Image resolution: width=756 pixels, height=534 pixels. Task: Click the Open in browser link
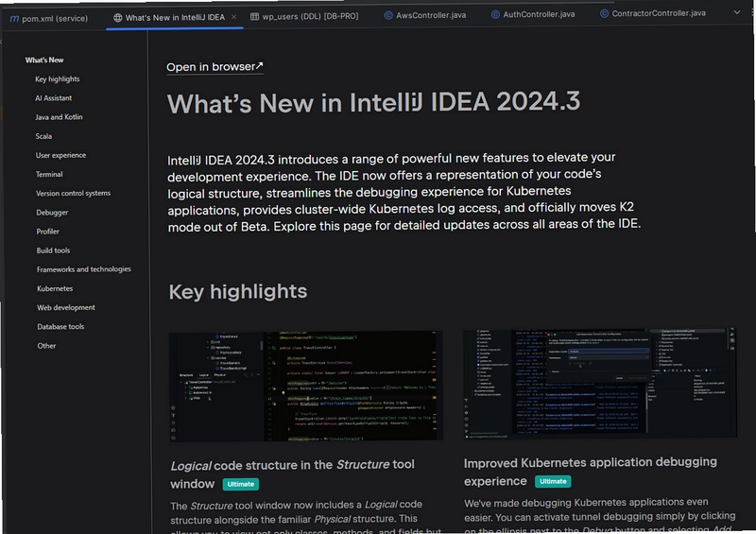click(215, 66)
